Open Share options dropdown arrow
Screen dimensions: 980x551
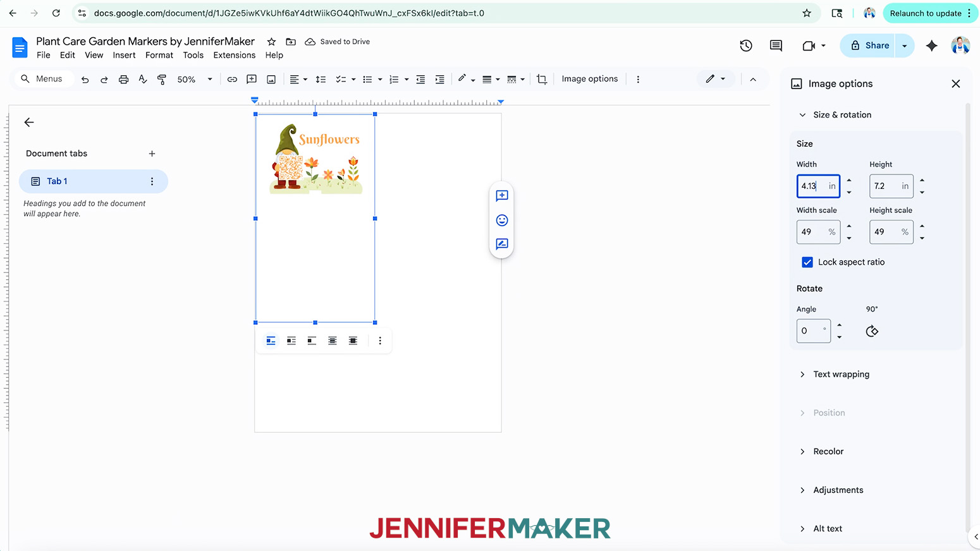click(x=905, y=45)
